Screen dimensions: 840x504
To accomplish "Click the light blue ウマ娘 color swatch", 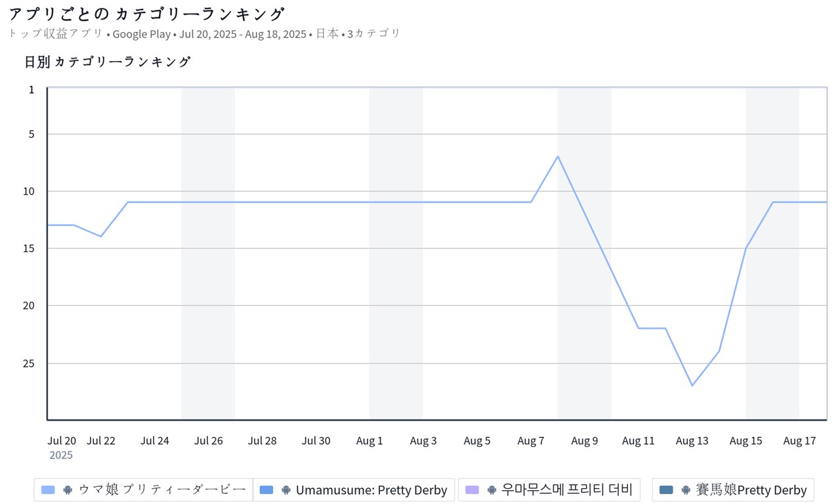I will tap(48, 490).
